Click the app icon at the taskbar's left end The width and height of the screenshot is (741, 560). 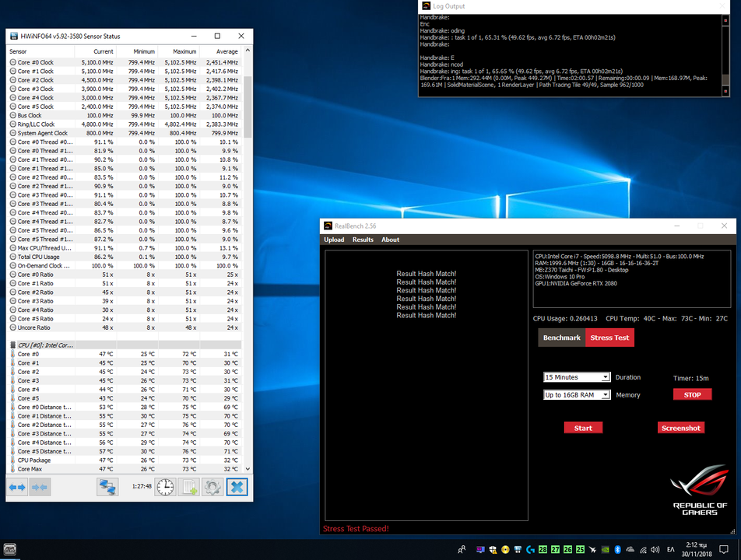(9, 550)
